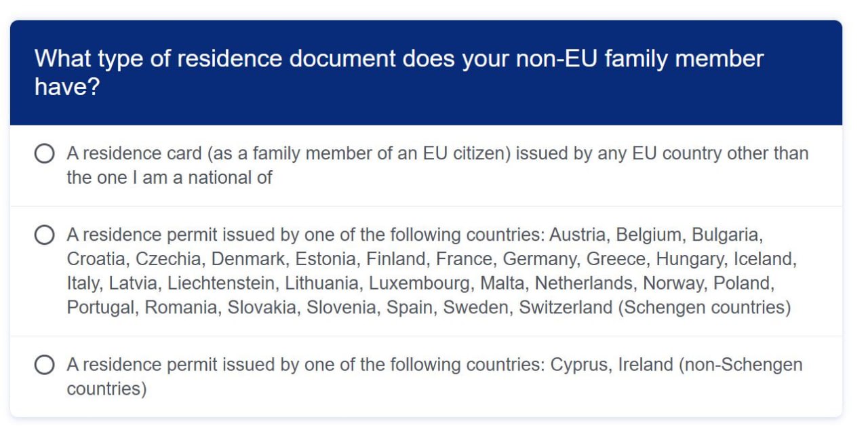Click the text 'Switzerland (Schengen countries)'
Viewport: 868px width, 434px height.
pyautogui.click(x=654, y=308)
